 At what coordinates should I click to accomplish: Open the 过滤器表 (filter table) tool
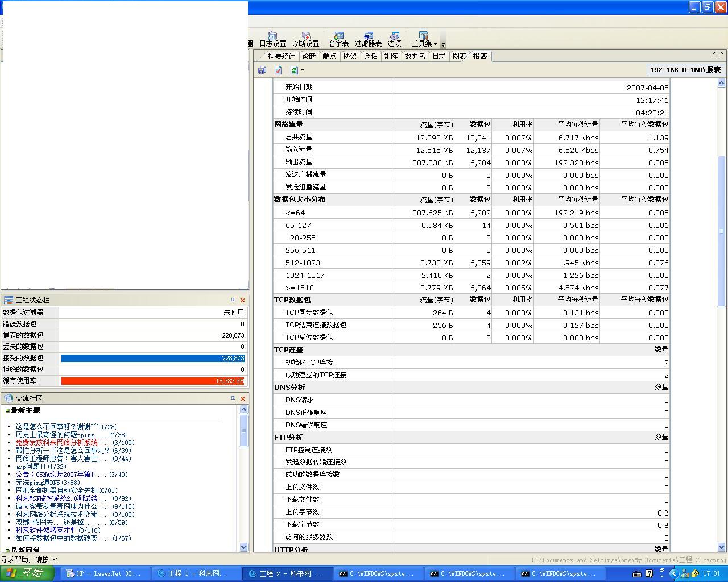(x=368, y=39)
